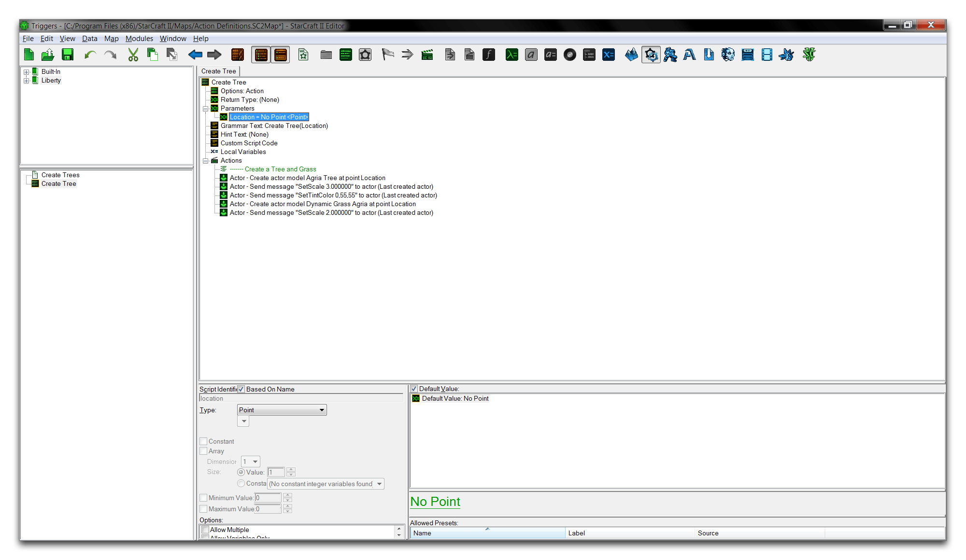Open the Modules menu

click(x=139, y=39)
